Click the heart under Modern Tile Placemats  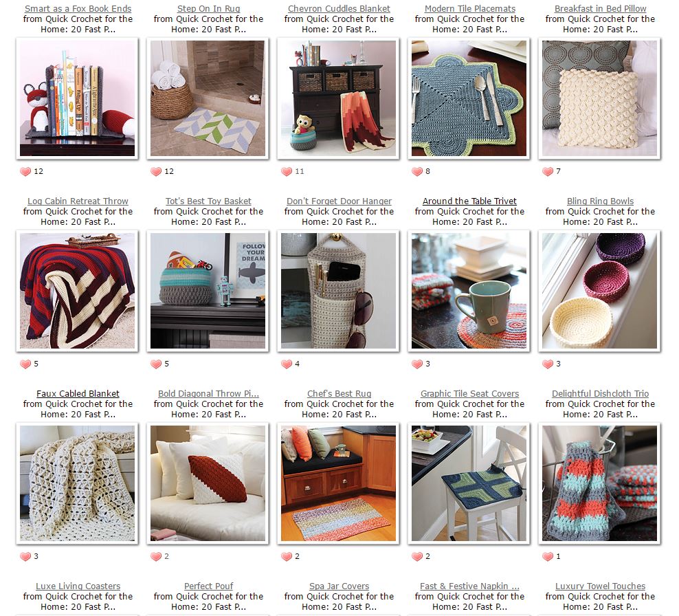click(x=417, y=172)
